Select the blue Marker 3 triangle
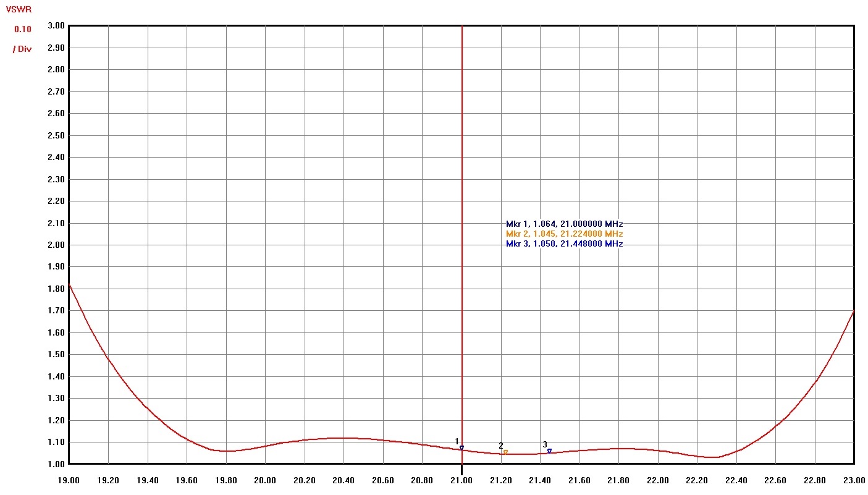Viewport: 868px width, 495px height. [x=549, y=451]
